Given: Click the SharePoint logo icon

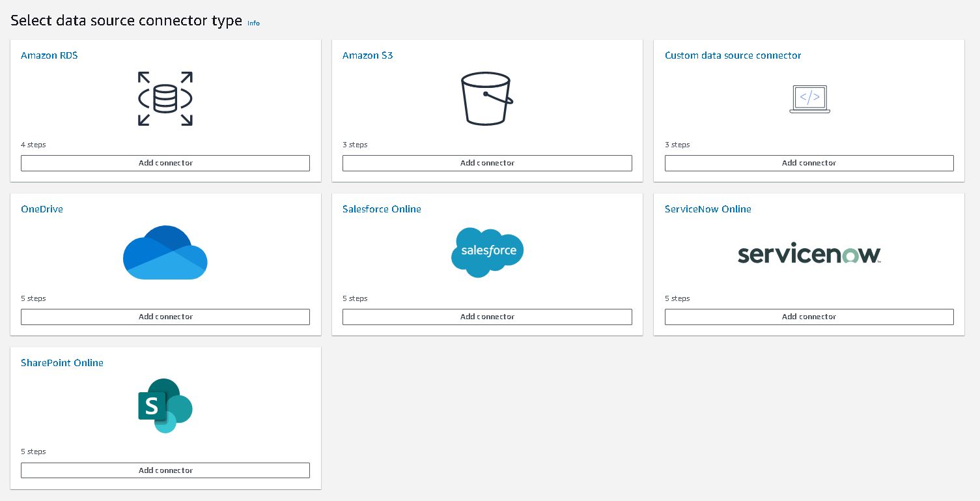Looking at the screenshot, I should [165, 406].
